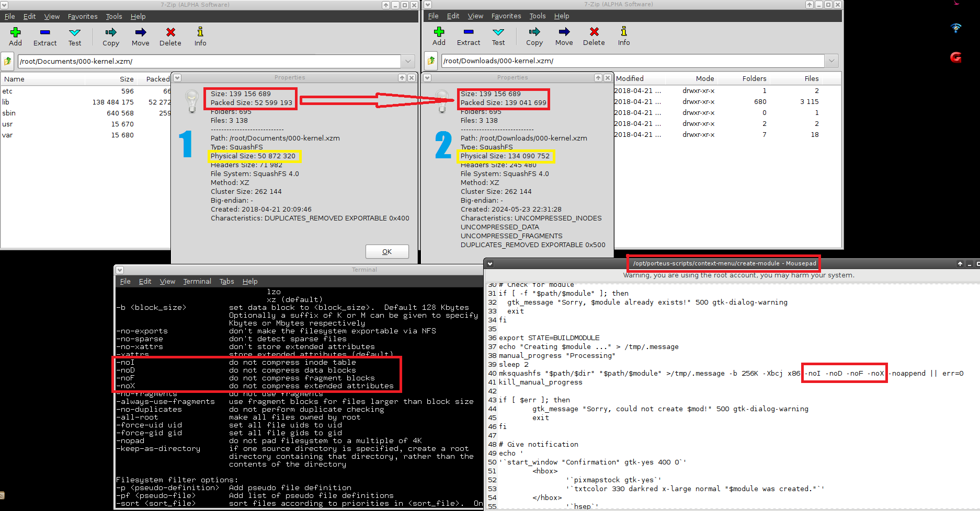Open Favorites menu in left 7-Zip window
Screen dimensions: 980x511
(x=83, y=16)
